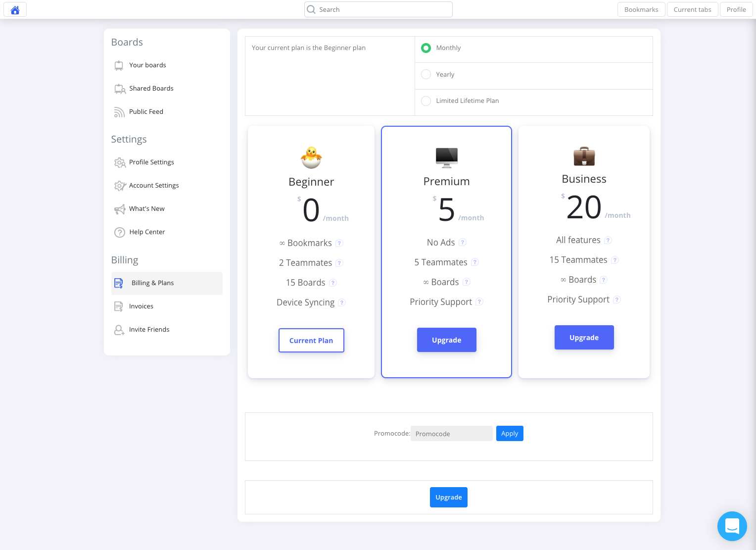Click the What's New megaphone icon

[x=120, y=209]
